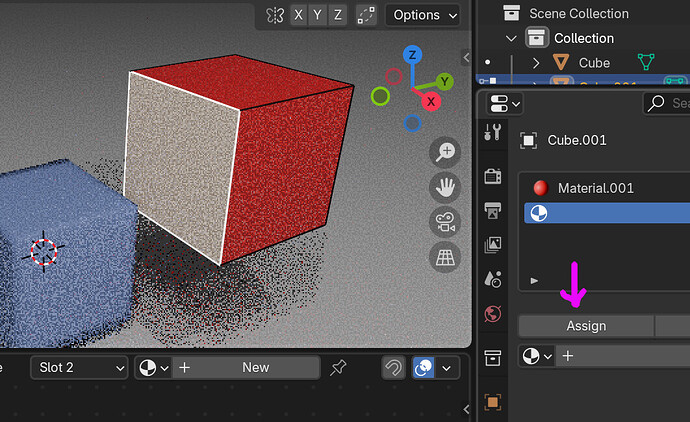Open the Options dropdown
The width and height of the screenshot is (690, 422).
[423, 15]
